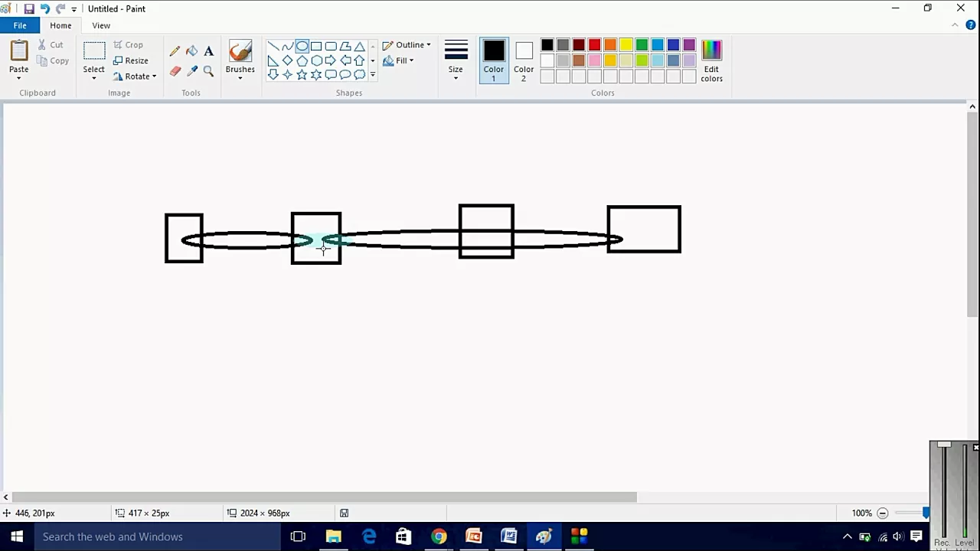
Task: Pick the red color swatch
Action: (x=594, y=45)
